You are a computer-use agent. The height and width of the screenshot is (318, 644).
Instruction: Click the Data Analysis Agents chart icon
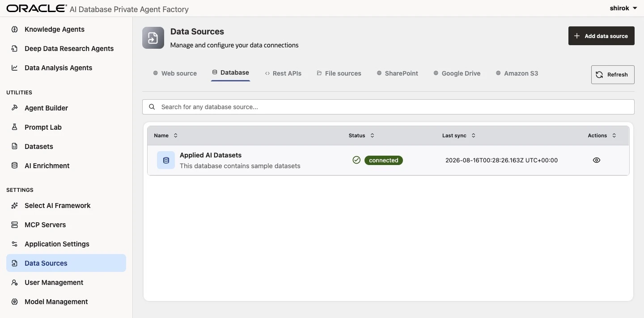click(x=14, y=68)
